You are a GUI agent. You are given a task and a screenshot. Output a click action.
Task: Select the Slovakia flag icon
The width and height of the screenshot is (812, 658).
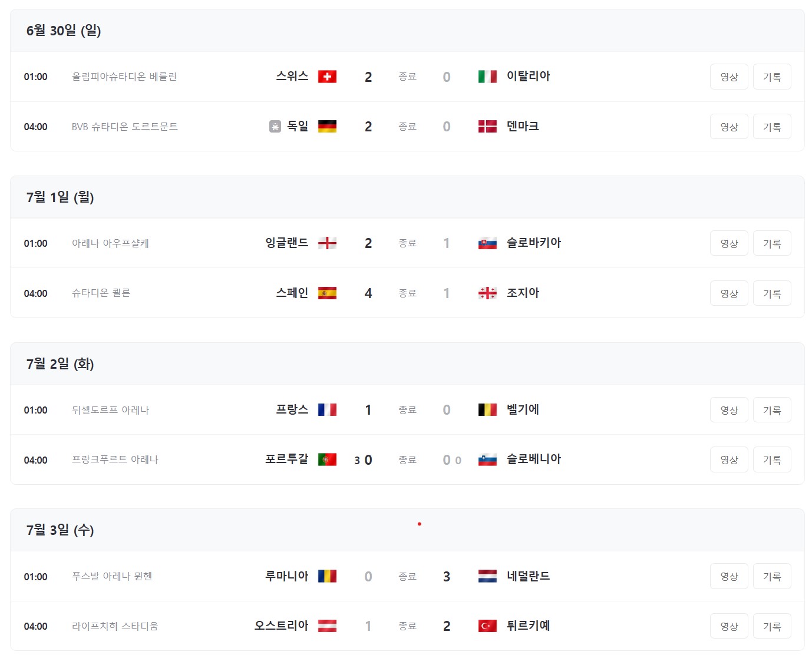click(x=487, y=243)
